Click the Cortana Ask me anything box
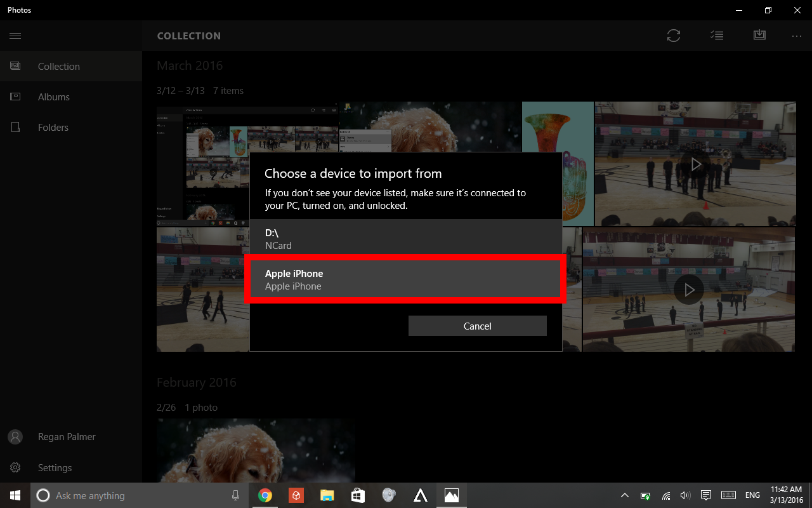Image resolution: width=812 pixels, height=508 pixels. click(x=140, y=495)
